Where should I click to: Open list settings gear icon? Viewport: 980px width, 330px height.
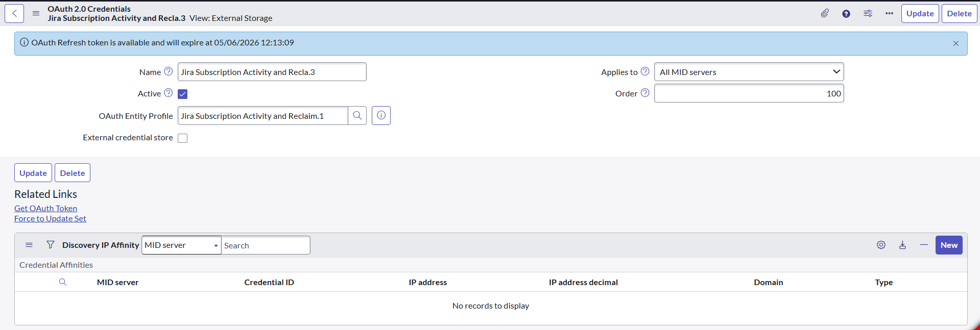coord(881,245)
